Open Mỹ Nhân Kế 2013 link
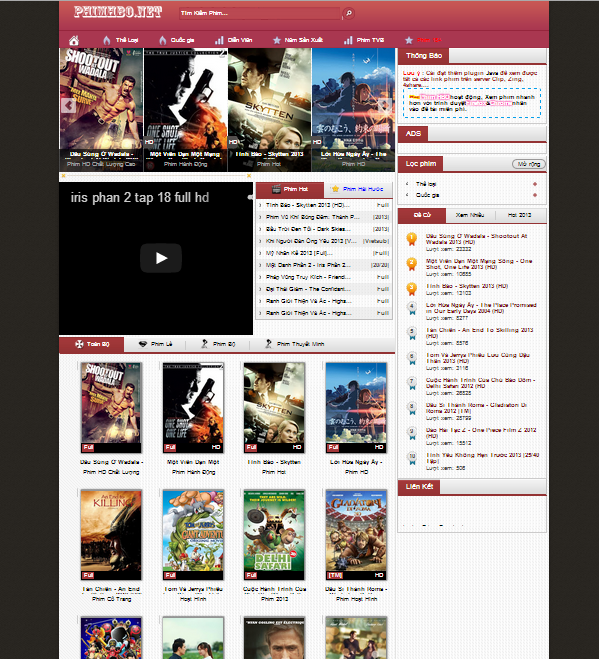 (x=299, y=253)
